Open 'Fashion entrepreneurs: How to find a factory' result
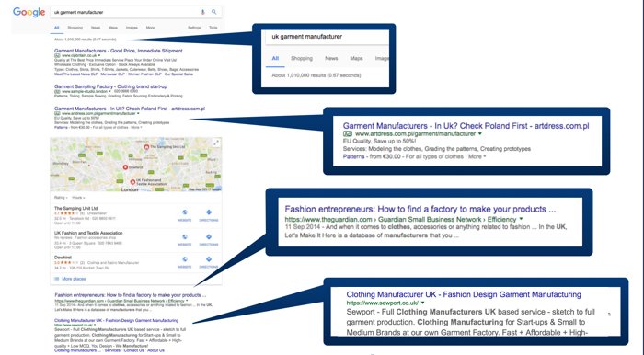 pyautogui.click(x=131, y=295)
